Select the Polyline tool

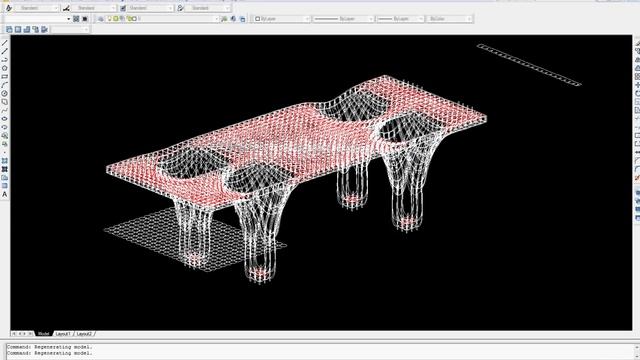[x=4, y=60]
